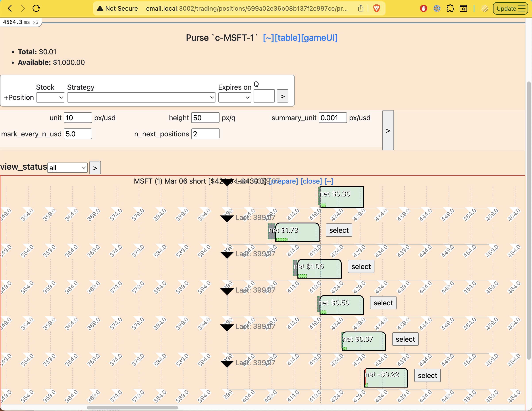Screen dimensions: 532x411
Task: Click the Not Secure warning icon
Action: point(100,9)
